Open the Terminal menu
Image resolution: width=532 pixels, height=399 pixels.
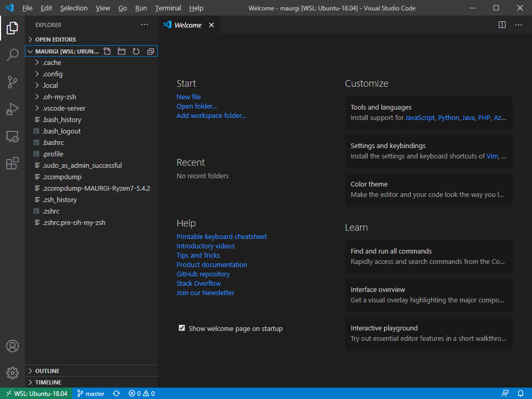tap(167, 8)
